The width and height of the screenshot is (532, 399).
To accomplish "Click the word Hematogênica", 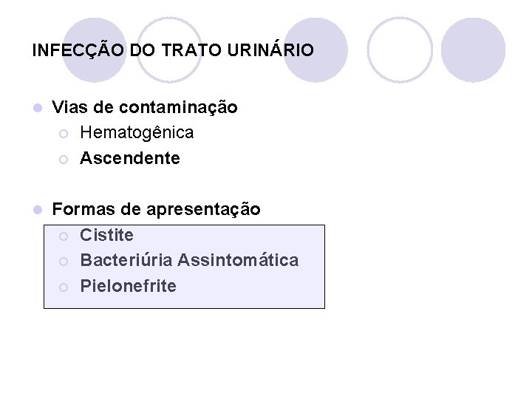I will (x=137, y=133).
